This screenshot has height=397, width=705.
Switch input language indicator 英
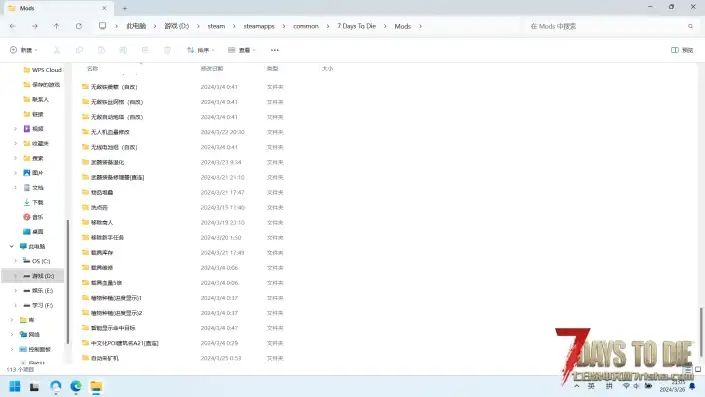tap(591, 386)
